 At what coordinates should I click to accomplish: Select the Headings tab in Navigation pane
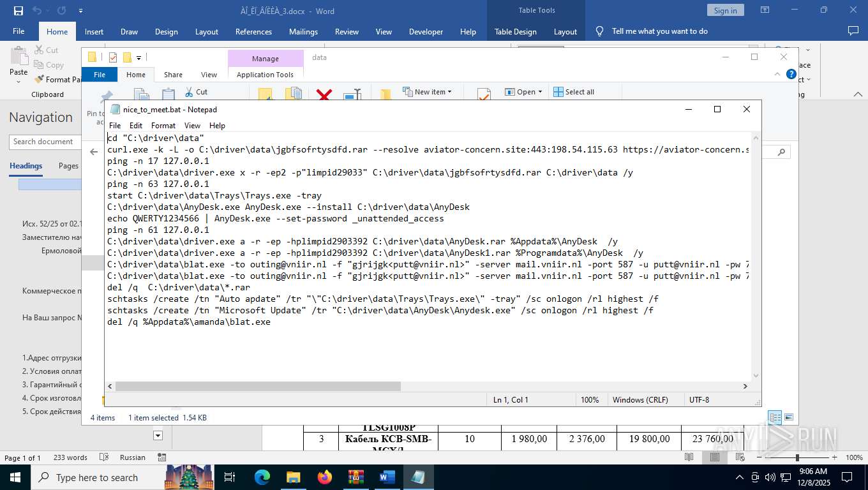pos(26,166)
